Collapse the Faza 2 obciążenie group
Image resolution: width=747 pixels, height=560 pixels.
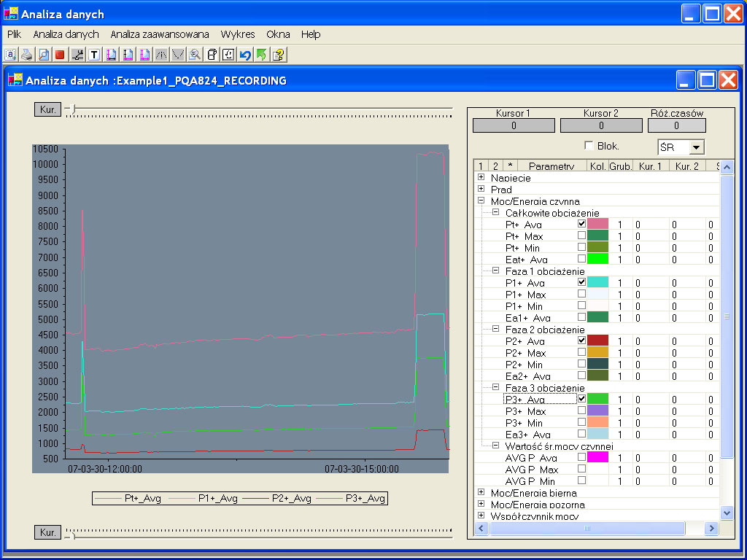point(495,329)
